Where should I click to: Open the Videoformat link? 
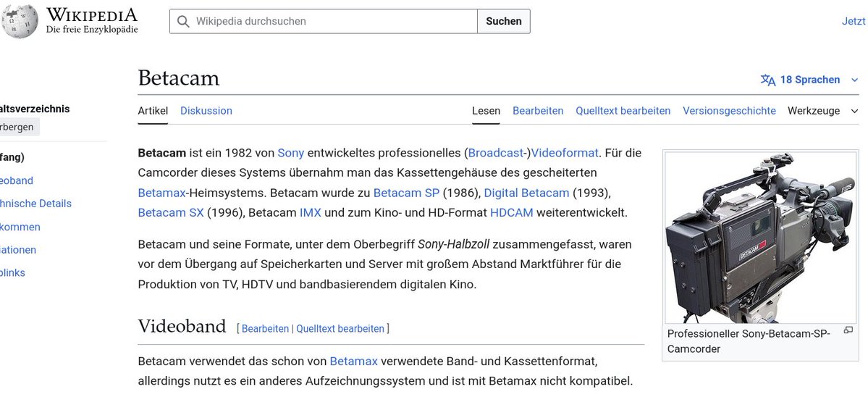[565, 153]
